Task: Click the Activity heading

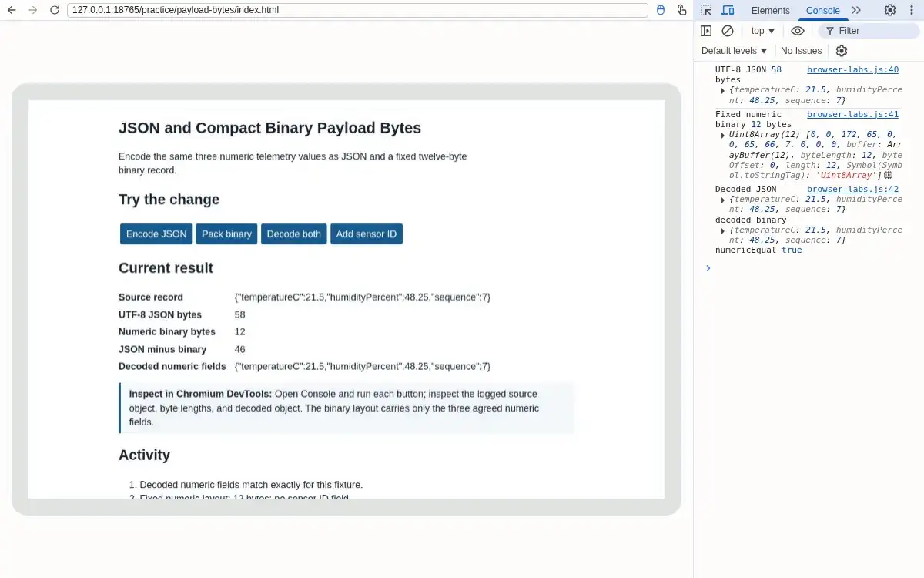Action: (144, 455)
